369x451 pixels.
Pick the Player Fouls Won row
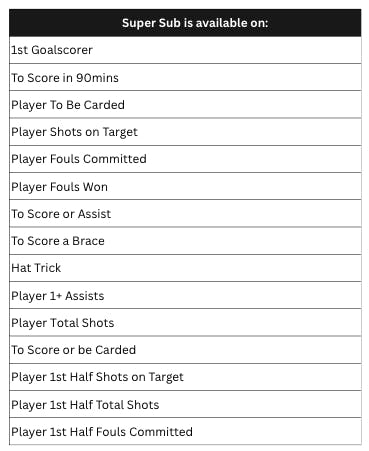coord(185,186)
